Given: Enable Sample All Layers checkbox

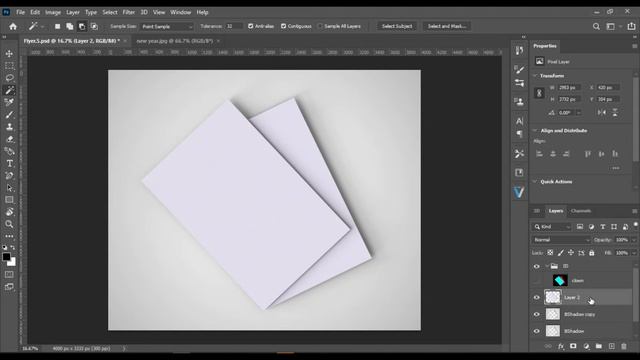Looking at the screenshot, I should pos(320,26).
